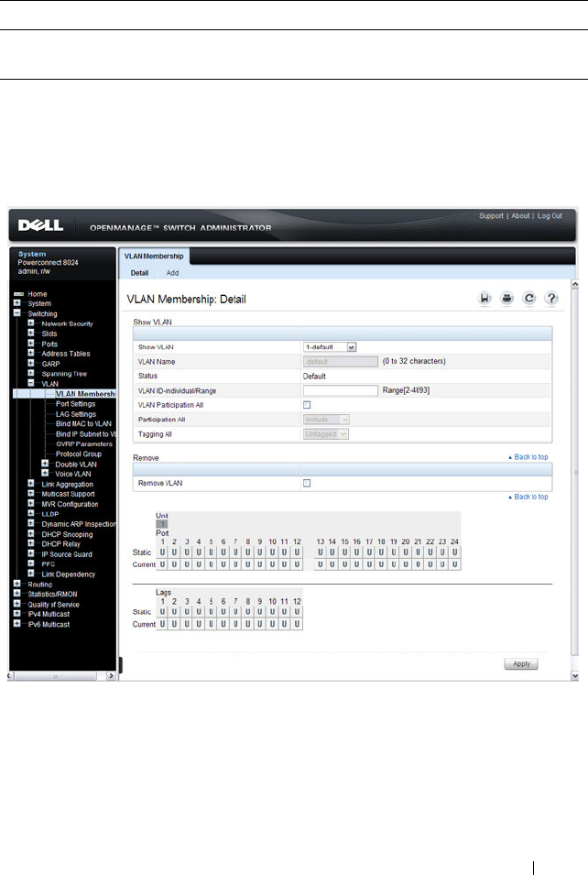
Task: Collapse the Switching tree node
Action: [x=17, y=313]
